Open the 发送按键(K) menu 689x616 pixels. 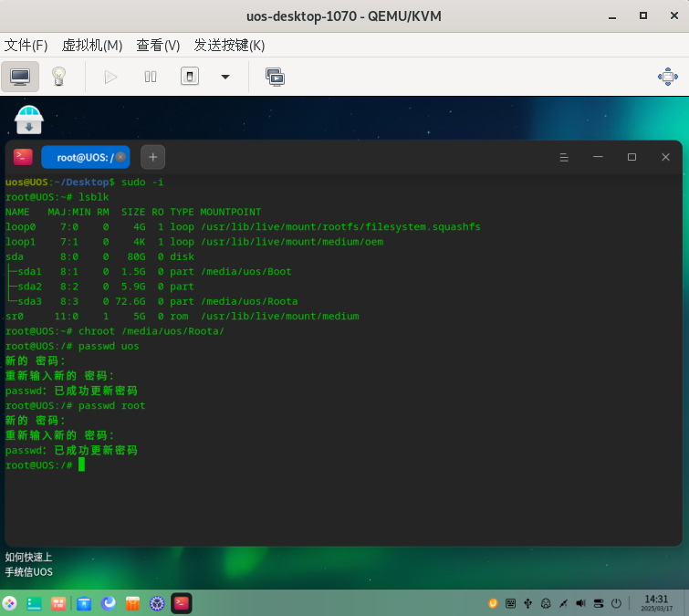point(229,46)
